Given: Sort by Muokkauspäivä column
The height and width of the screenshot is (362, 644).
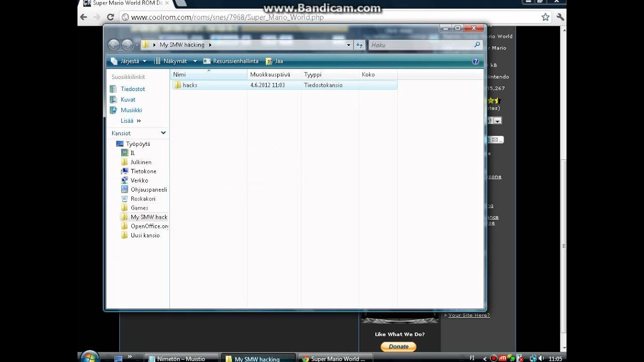Looking at the screenshot, I should pyautogui.click(x=274, y=74).
